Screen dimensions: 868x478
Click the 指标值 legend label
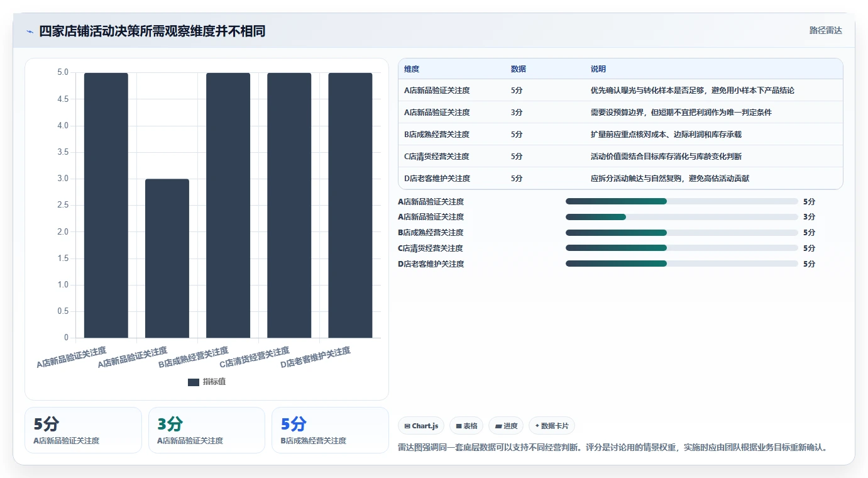point(214,382)
